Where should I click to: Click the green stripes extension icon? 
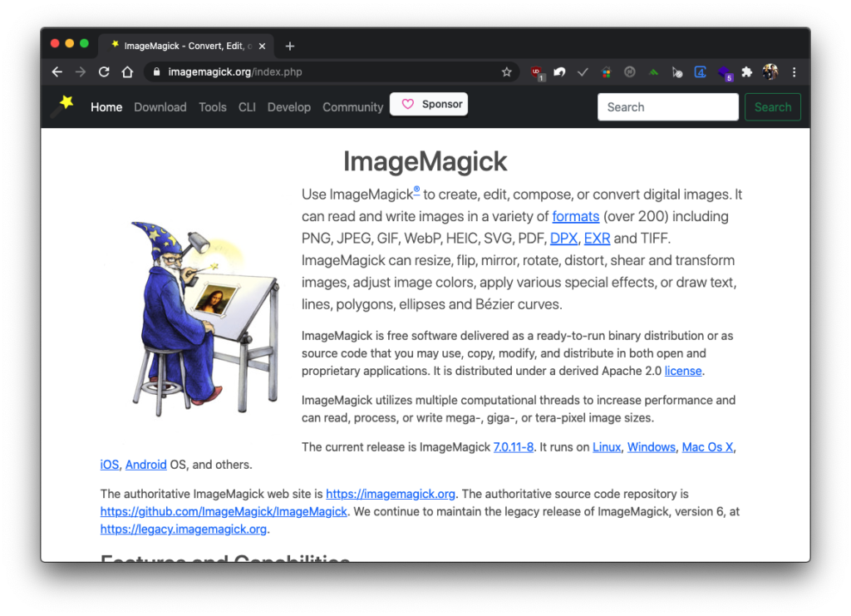pos(653,72)
